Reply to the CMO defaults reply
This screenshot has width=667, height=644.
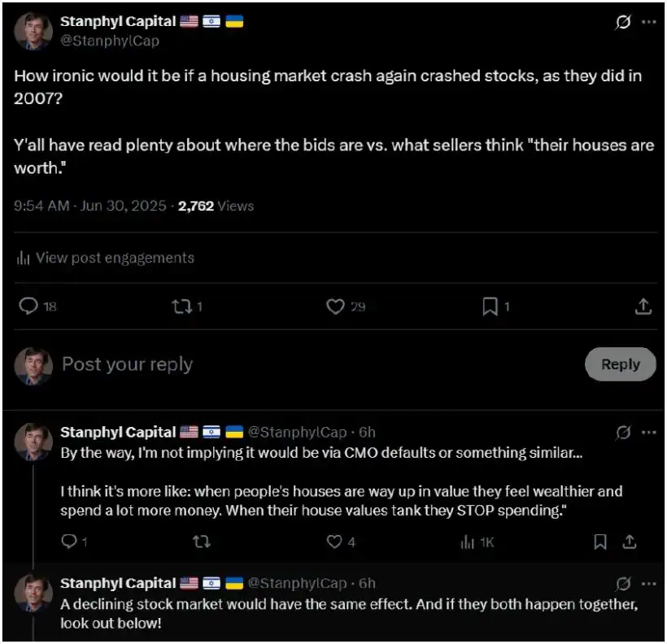pos(69,542)
